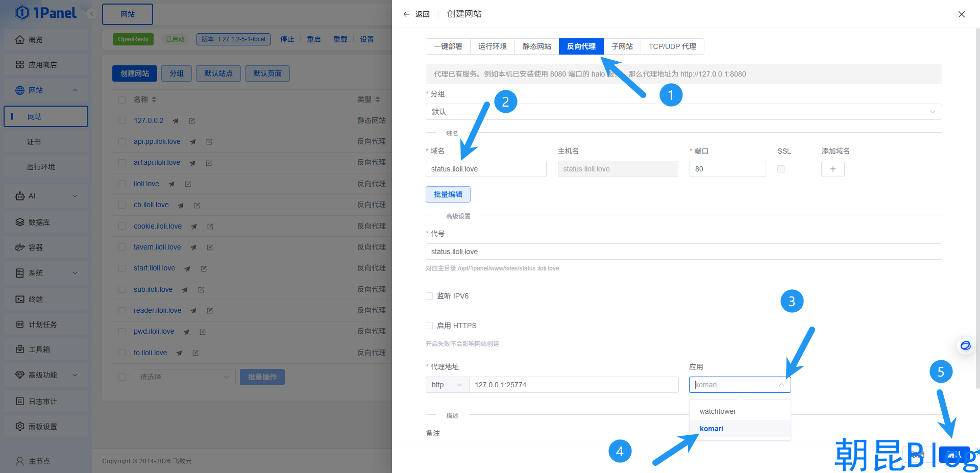Open 概览 overview in the sidebar
Viewport: 980px width, 473px height.
pos(46,40)
